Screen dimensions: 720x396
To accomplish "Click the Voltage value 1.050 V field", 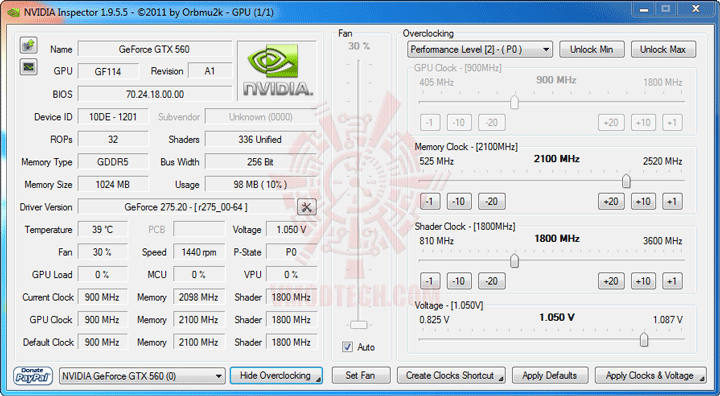I will 292,230.
